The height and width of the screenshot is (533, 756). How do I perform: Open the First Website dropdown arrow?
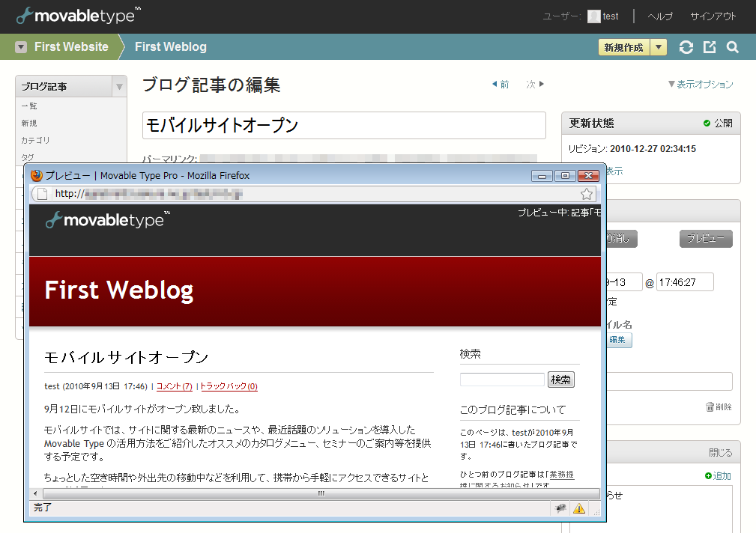[21, 46]
